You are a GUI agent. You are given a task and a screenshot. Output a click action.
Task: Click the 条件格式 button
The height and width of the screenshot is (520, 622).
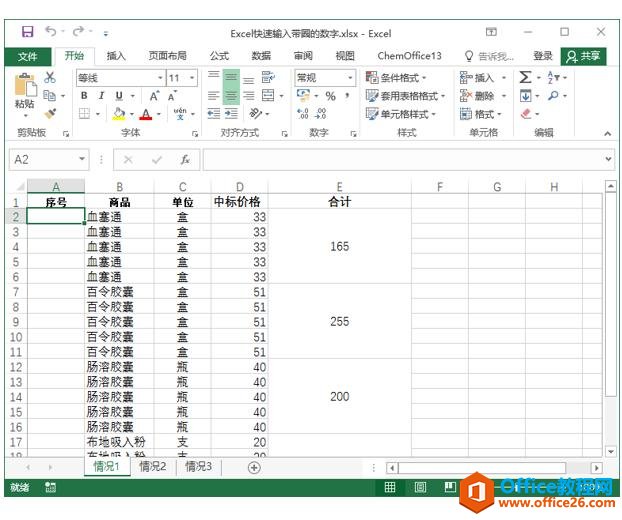[x=396, y=78]
